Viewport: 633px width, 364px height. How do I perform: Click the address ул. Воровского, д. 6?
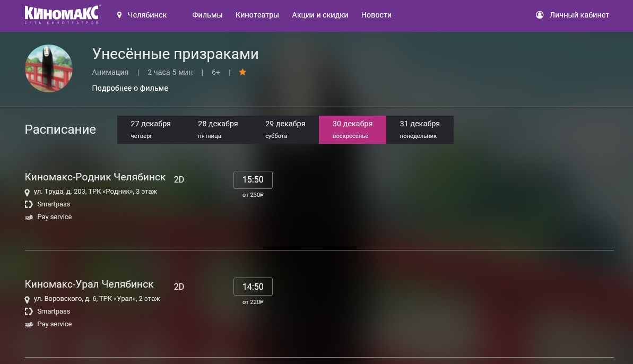tap(97, 299)
